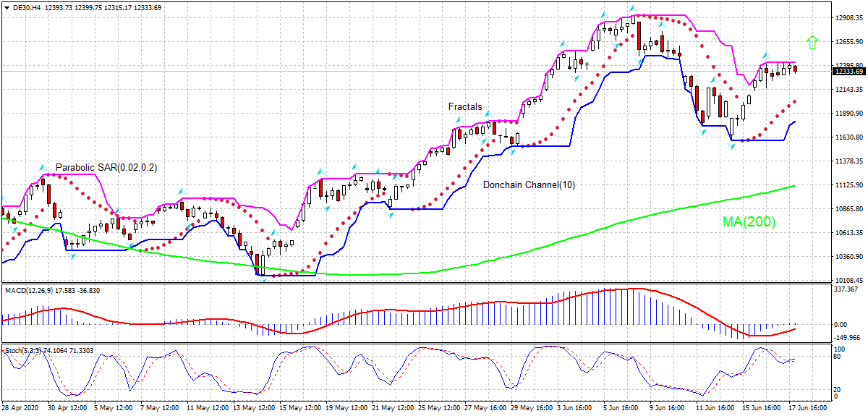This screenshot has width=868, height=416.
Task: Click the current price tag 12333.69
Action: tap(849, 71)
